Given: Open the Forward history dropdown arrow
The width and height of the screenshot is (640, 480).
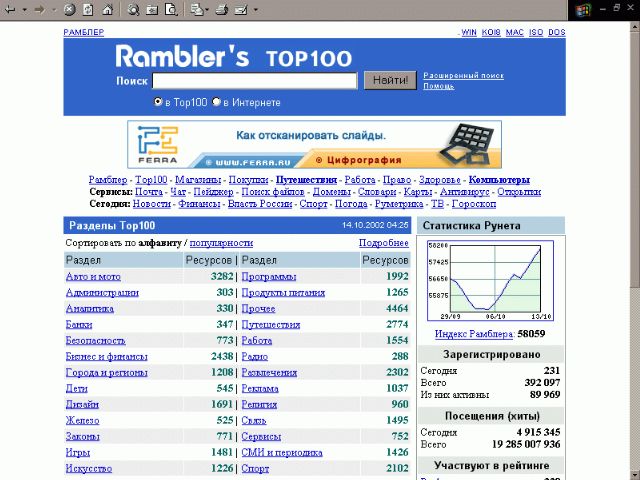Looking at the screenshot, I should pos(54,10).
